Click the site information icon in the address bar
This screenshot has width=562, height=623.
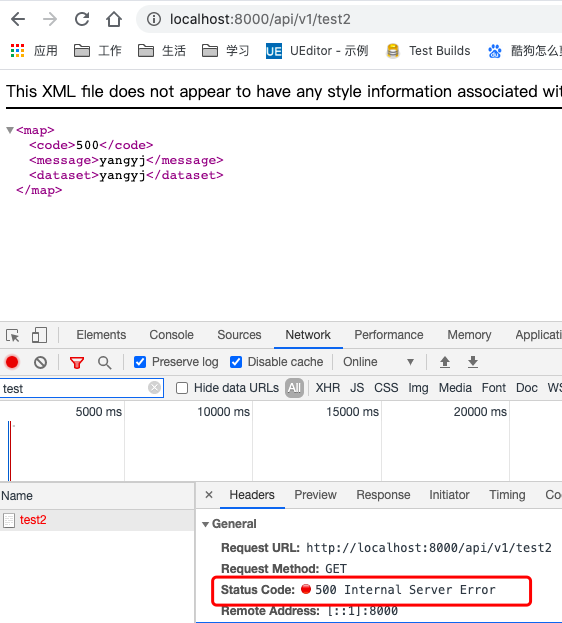click(154, 19)
